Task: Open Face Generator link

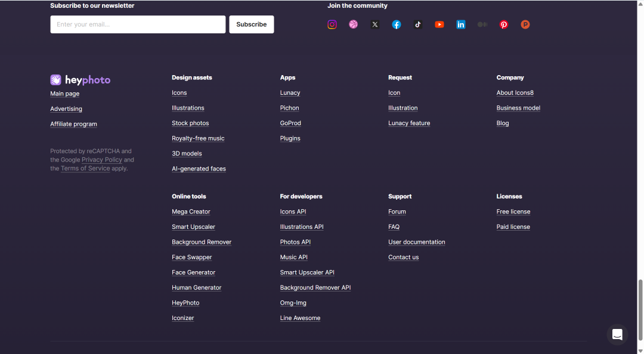Action: [x=193, y=273]
